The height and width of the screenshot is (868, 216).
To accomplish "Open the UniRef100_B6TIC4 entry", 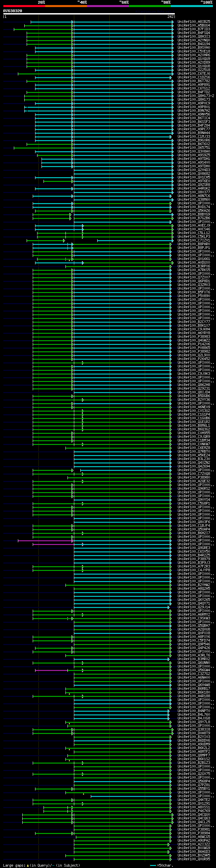I will tap(194, 118).
